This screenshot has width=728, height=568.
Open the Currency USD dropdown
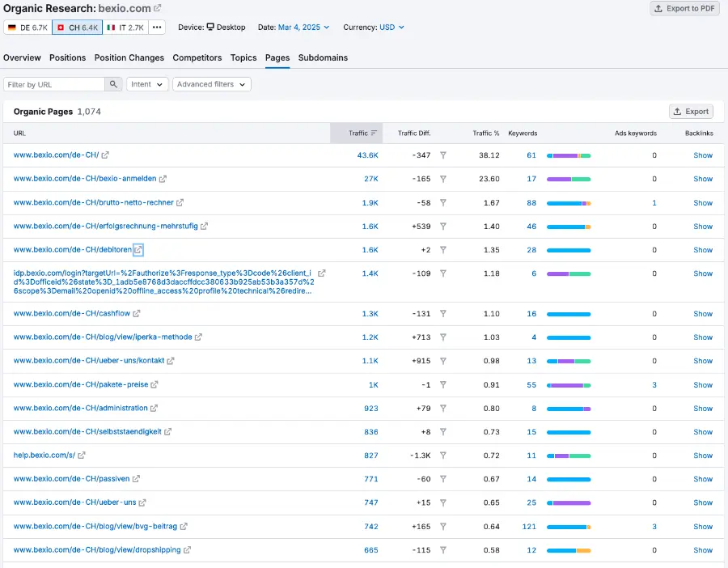point(387,27)
